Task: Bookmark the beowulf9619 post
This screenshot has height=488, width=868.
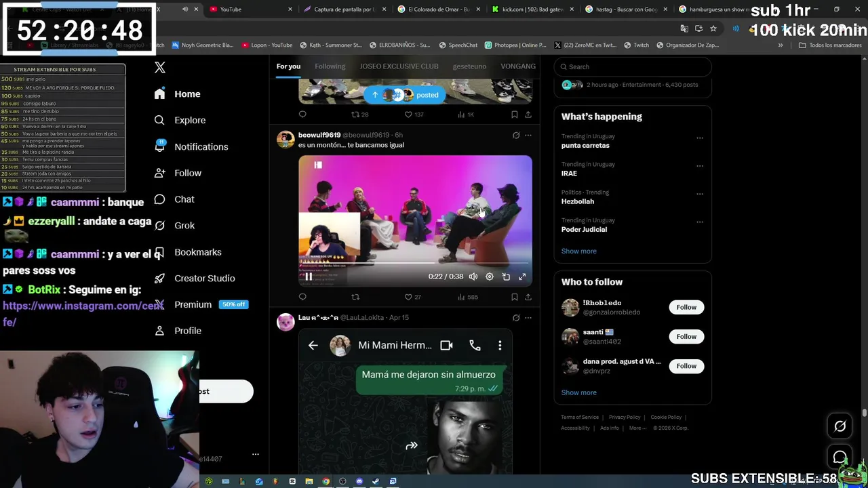Action: pos(515,297)
